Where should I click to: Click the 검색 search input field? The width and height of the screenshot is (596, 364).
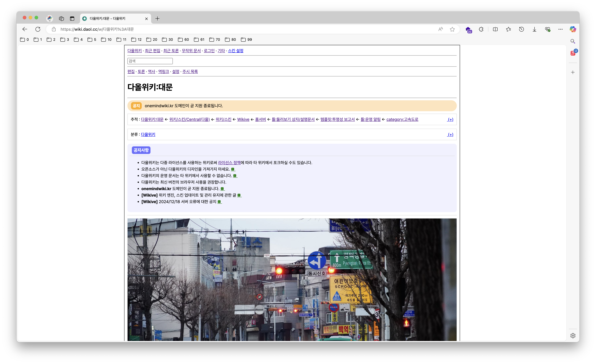pyautogui.click(x=150, y=61)
